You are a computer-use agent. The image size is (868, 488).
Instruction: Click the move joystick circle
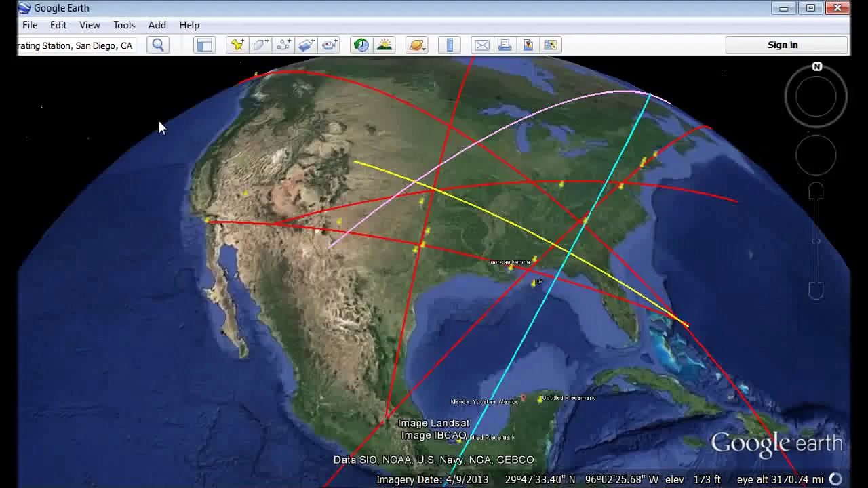coord(816,155)
